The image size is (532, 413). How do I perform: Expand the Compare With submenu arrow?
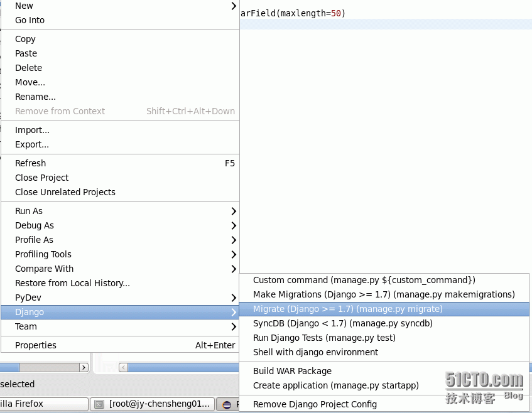234,269
